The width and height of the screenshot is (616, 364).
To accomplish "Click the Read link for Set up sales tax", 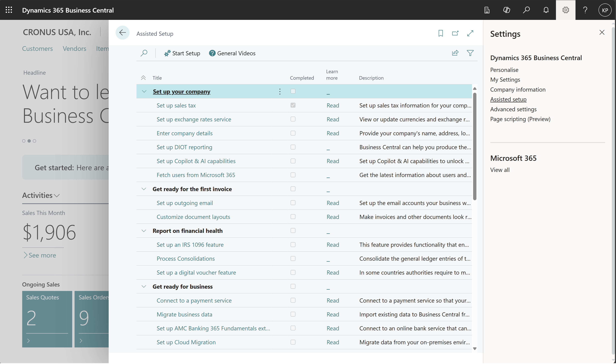I will tap(333, 105).
